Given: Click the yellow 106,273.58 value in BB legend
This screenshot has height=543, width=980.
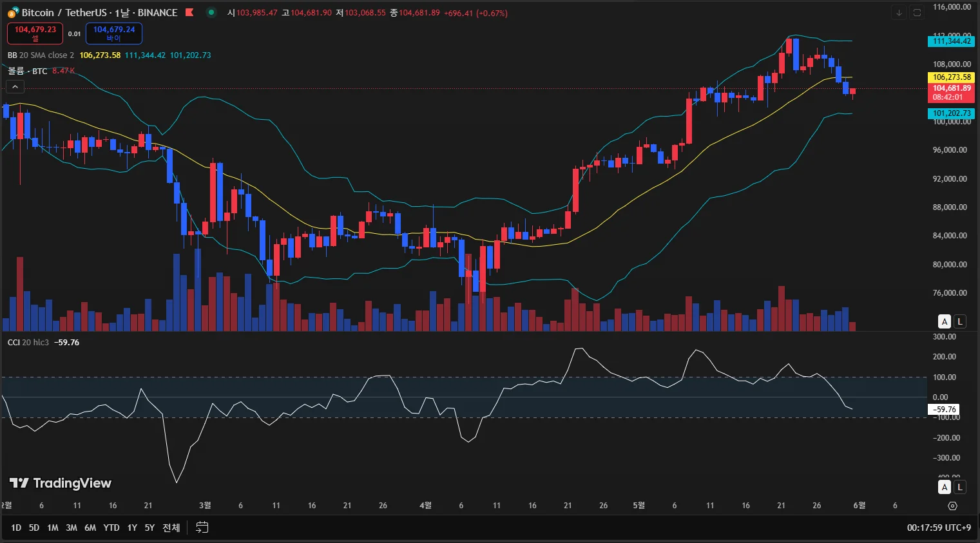Looking at the screenshot, I should [x=100, y=55].
